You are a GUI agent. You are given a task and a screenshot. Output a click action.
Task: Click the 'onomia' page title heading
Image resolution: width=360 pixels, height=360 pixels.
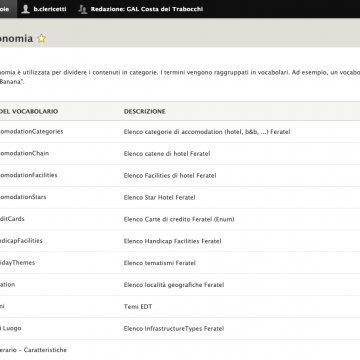[16, 39]
